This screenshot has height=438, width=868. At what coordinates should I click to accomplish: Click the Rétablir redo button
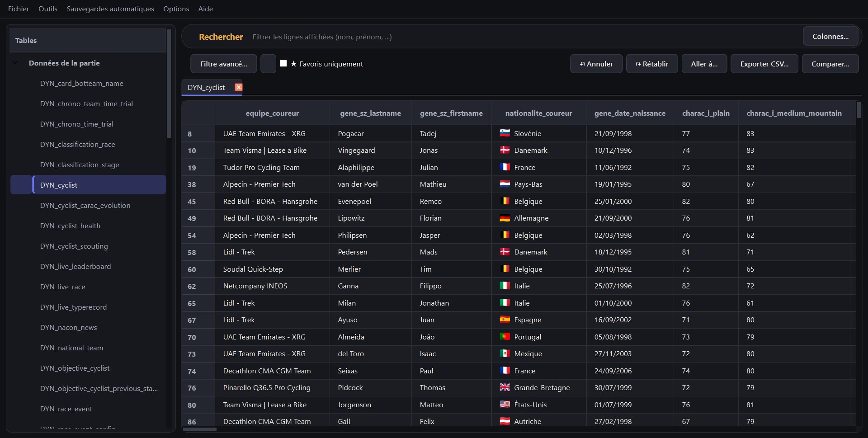pyautogui.click(x=652, y=64)
